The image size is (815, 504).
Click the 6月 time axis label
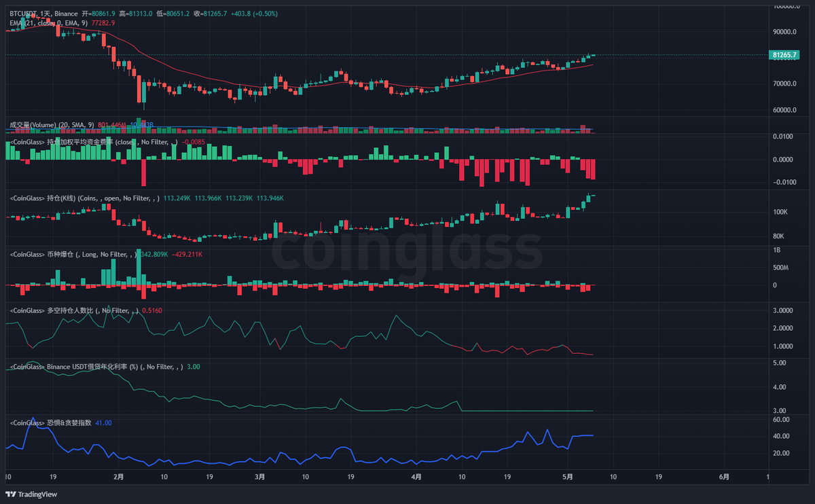(724, 477)
